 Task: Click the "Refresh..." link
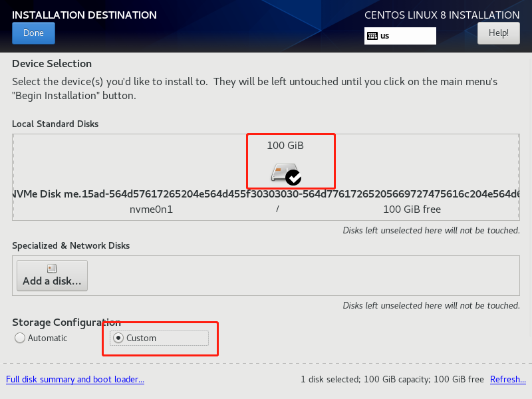pos(507,379)
